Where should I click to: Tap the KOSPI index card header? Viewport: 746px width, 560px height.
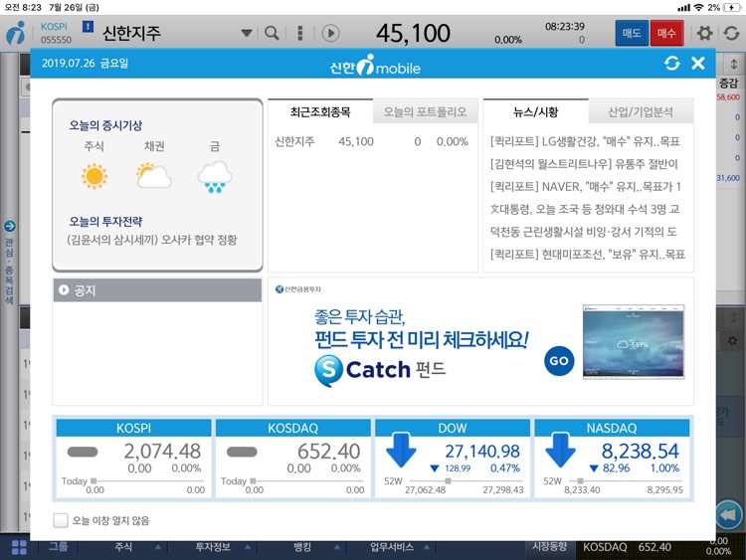tap(133, 428)
